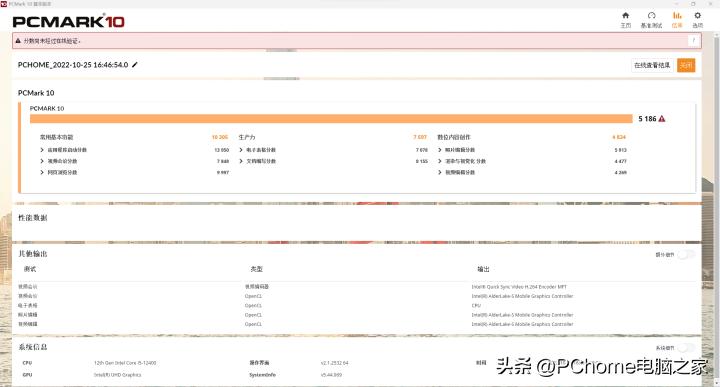Click the orange 关闭 button
720x387 pixels.
coord(686,65)
